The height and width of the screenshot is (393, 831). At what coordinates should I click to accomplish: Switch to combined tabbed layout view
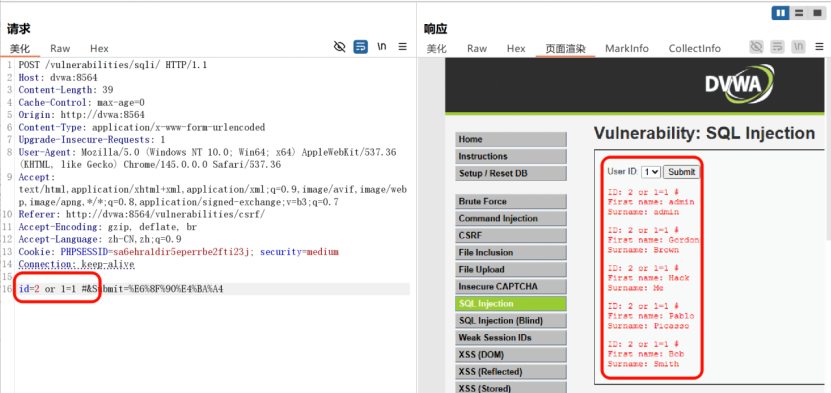(x=816, y=13)
